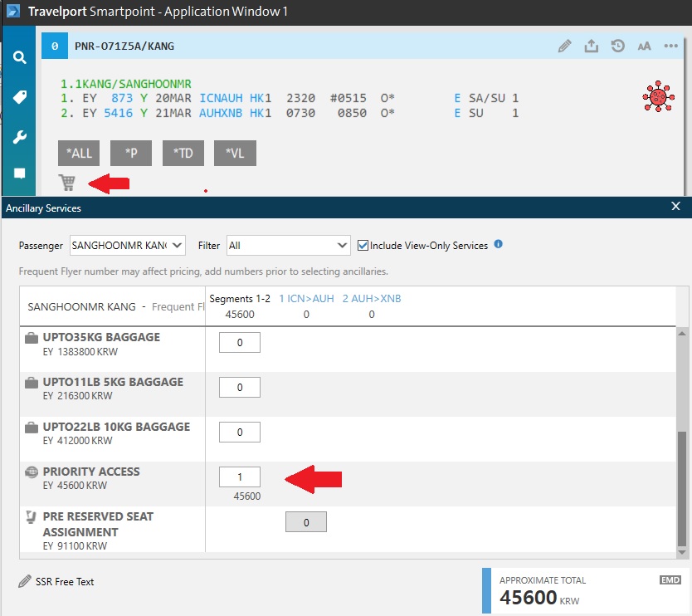Click the SSR Free Text pencil icon

25,581
